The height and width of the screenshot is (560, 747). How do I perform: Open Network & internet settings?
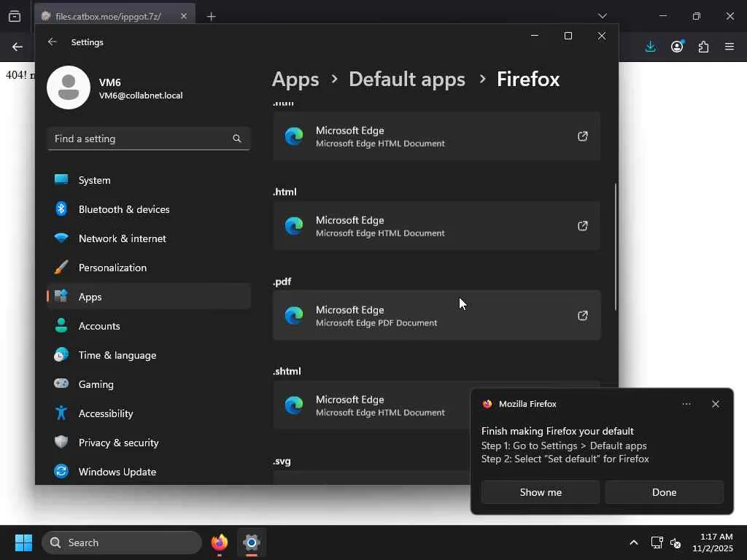(x=149, y=238)
